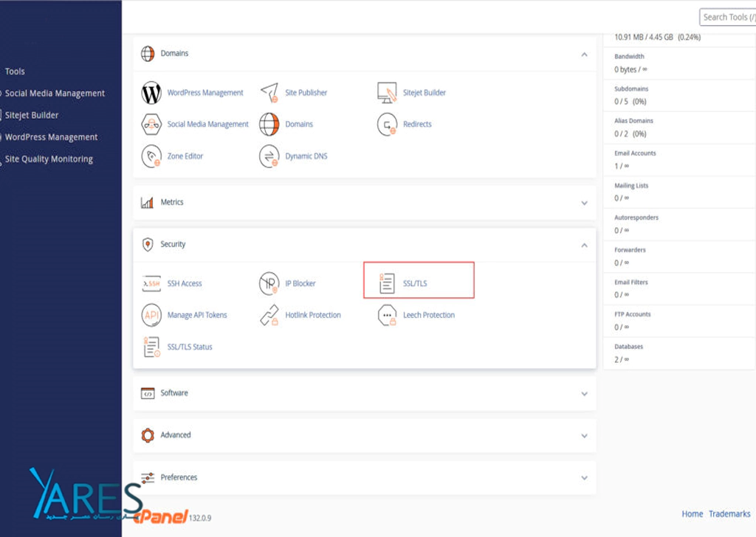Collapse the Security section chevron
The height and width of the screenshot is (537, 756).
(x=585, y=245)
